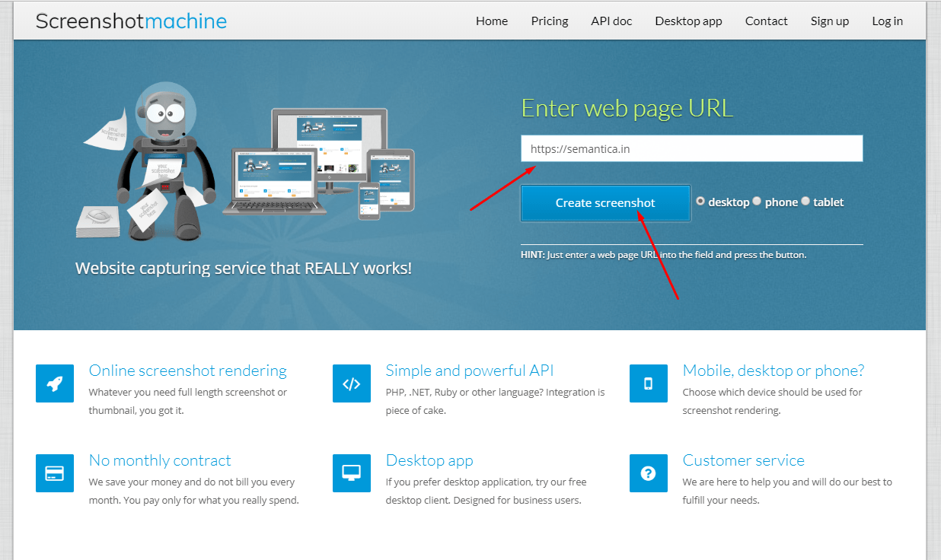Screen dimensions: 941x560
Task: Click the Screenshotmachine logo
Action: (131, 21)
